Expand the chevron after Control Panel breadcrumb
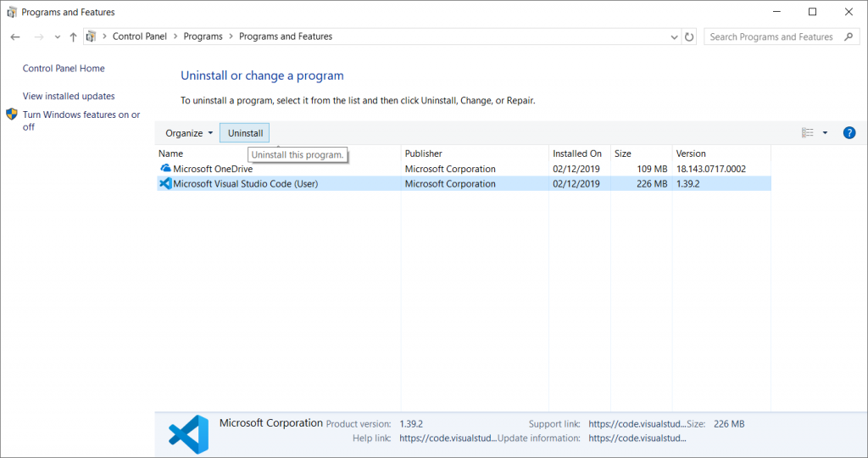 click(175, 36)
